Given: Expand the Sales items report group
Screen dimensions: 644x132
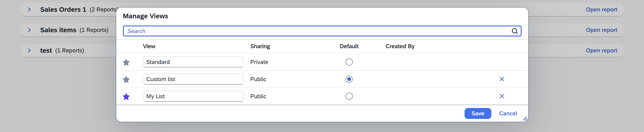Looking at the screenshot, I should (x=29, y=30).
